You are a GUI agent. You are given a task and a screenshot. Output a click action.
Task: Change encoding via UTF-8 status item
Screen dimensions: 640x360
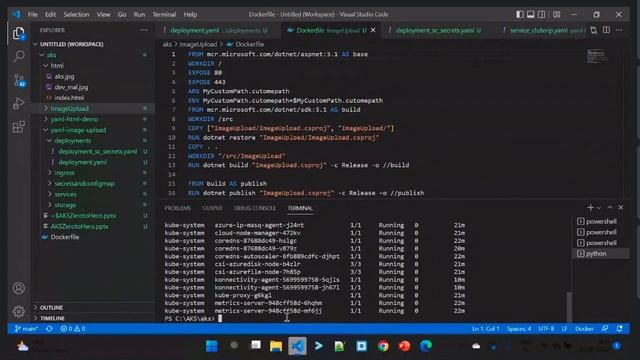pos(546,329)
